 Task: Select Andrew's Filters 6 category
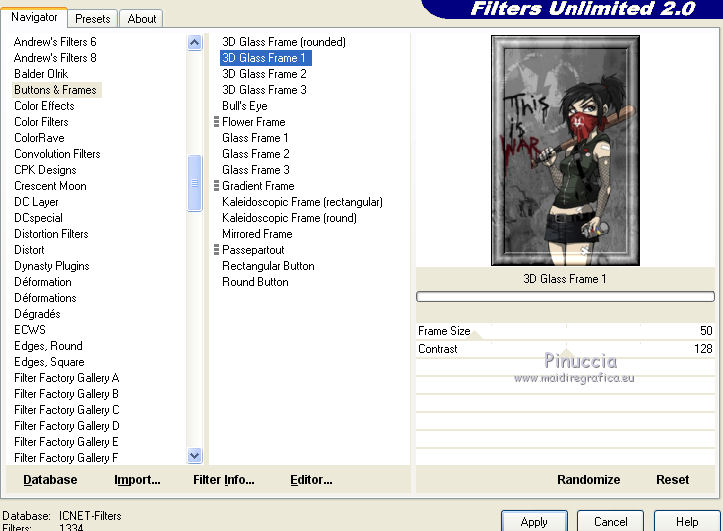click(x=55, y=42)
